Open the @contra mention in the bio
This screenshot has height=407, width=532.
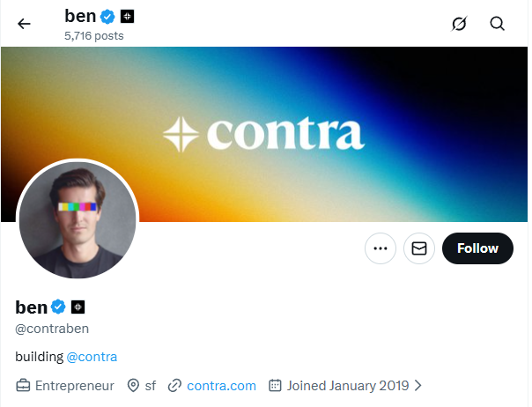[x=92, y=357]
